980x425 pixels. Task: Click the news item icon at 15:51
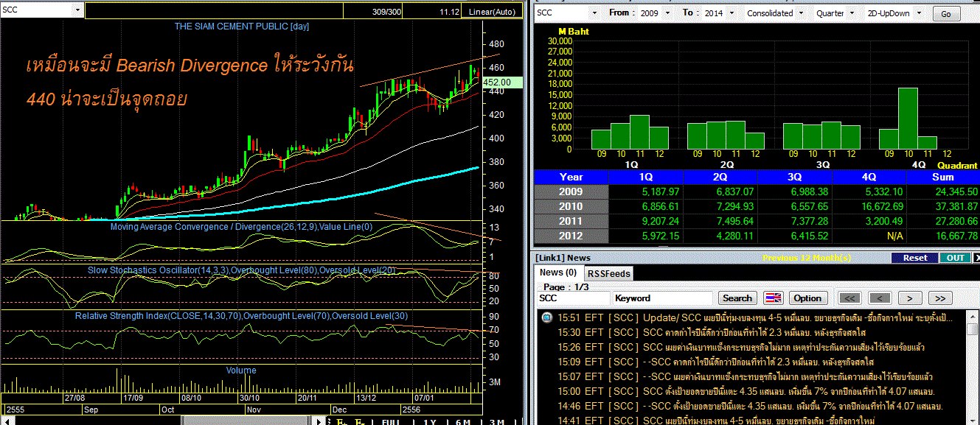click(546, 317)
